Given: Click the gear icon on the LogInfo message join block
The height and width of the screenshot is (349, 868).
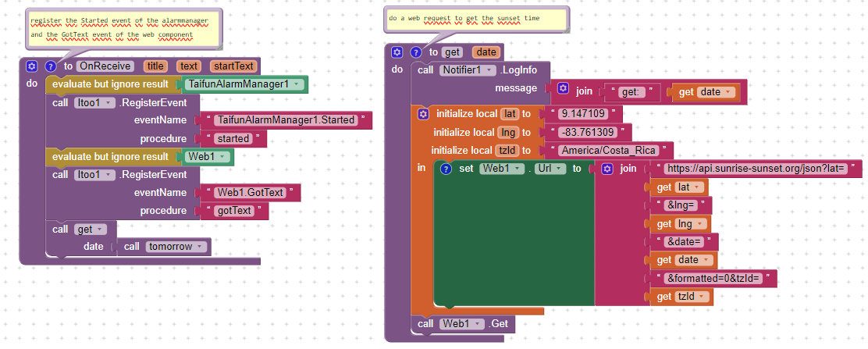Looking at the screenshot, I should click(x=563, y=91).
